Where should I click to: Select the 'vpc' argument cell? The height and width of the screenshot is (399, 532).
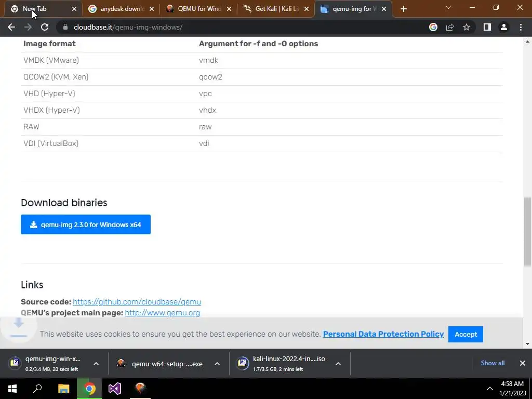[205, 94]
